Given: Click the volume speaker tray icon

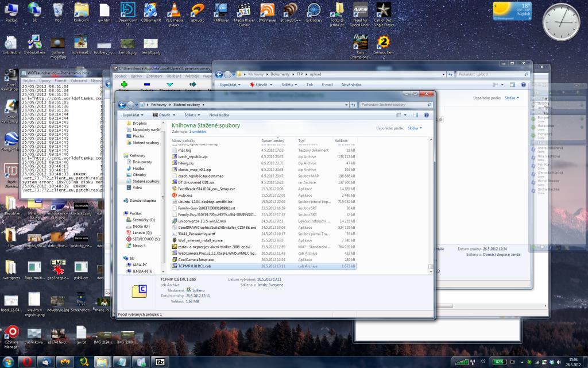Looking at the screenshot, I should coord(559,362).
